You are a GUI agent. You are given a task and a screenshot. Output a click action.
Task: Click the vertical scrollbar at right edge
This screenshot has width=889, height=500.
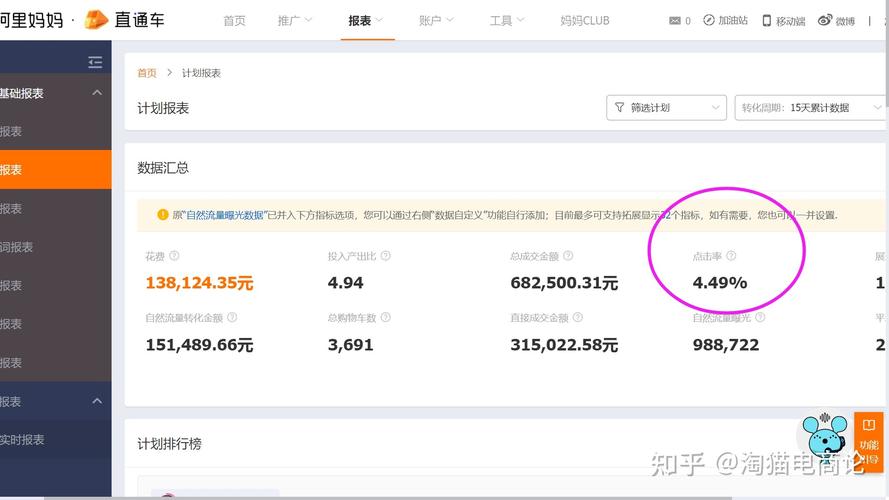pos(886,51)
